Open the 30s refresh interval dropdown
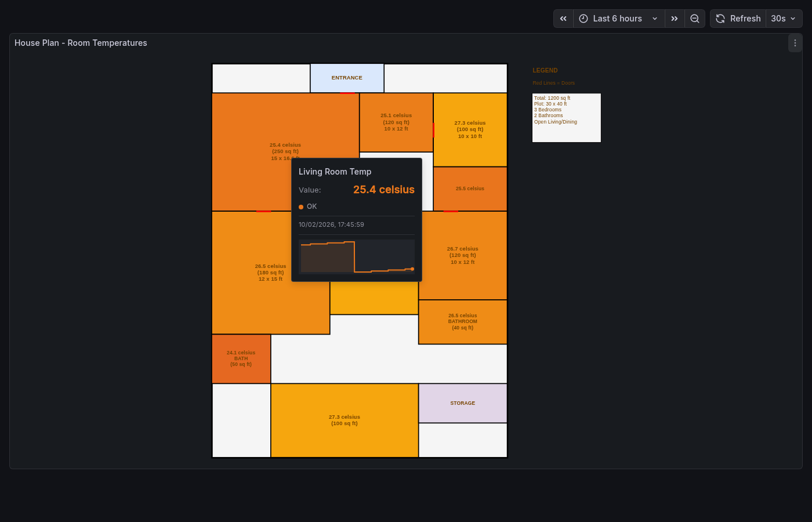This screenshot has height=522, width=812. click(784, 19)
